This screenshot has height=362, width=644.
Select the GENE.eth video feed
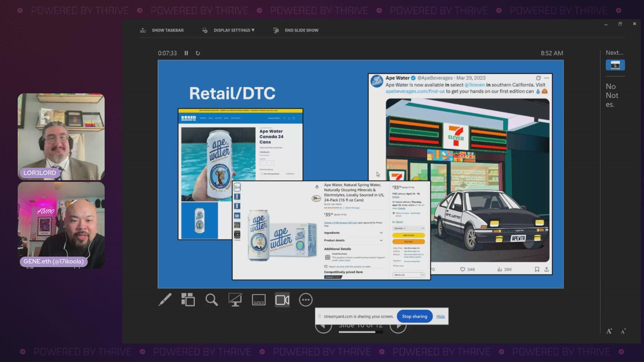click(x=61, y=225)
